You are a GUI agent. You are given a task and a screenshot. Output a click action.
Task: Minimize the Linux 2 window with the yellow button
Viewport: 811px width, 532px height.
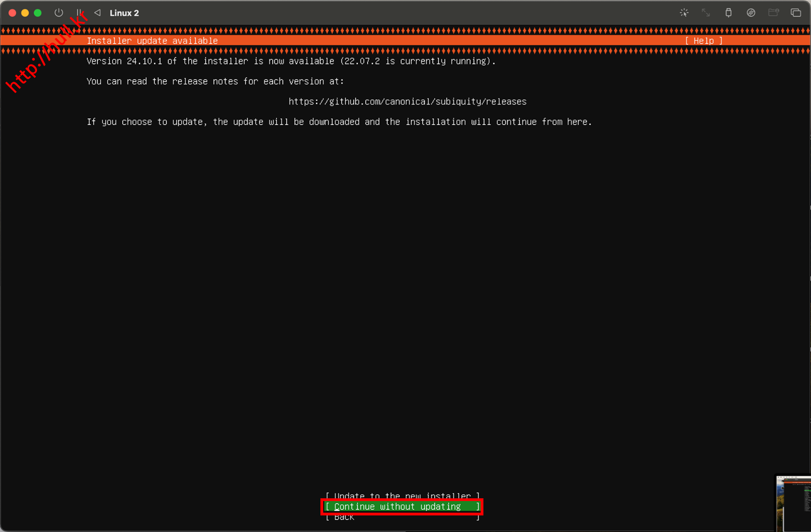coord(25,13)
